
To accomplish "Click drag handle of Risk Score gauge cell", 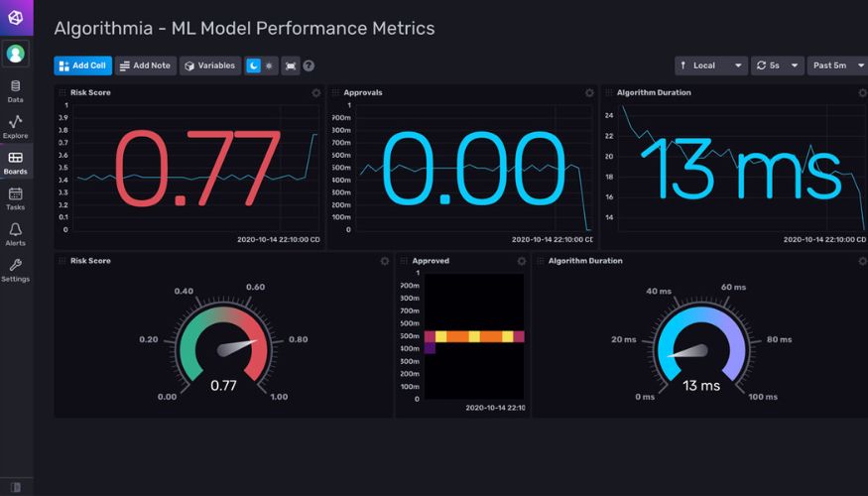I will tap(62, 260).
